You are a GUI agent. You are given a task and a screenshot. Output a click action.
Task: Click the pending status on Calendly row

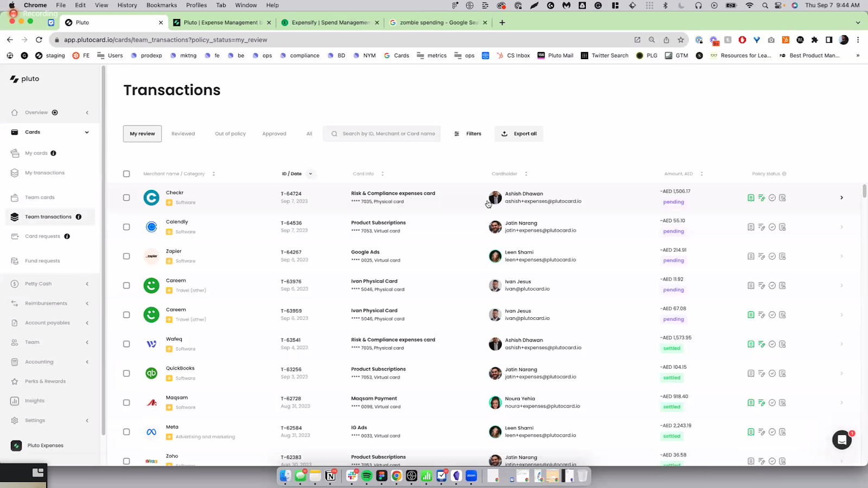tap(673, 232)
